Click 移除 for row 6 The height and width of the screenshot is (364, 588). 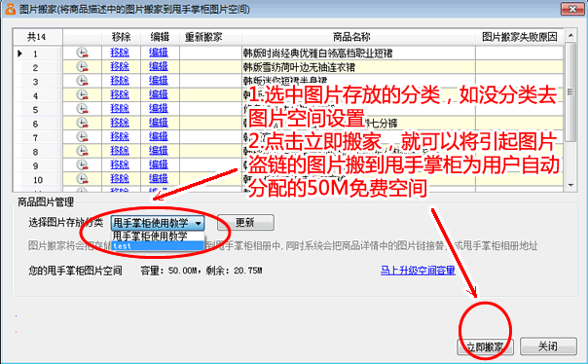(120, 123)
